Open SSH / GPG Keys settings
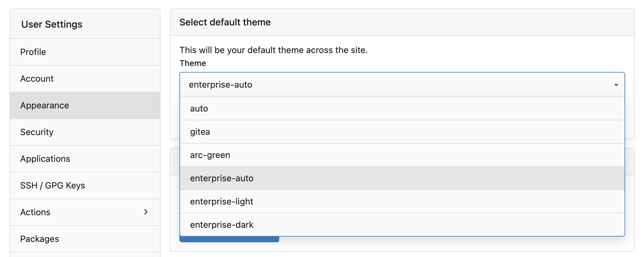The height and width of the screenshot is (257, 644). (53, 186)
